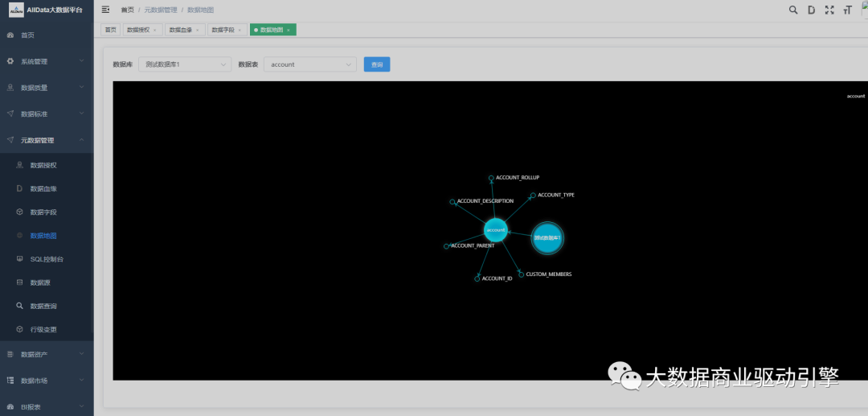The height and width of the screenshot is (416, 868).
Task: Toggle fullscreen using the expand arrows icon
Action: (x=829, y=10)
